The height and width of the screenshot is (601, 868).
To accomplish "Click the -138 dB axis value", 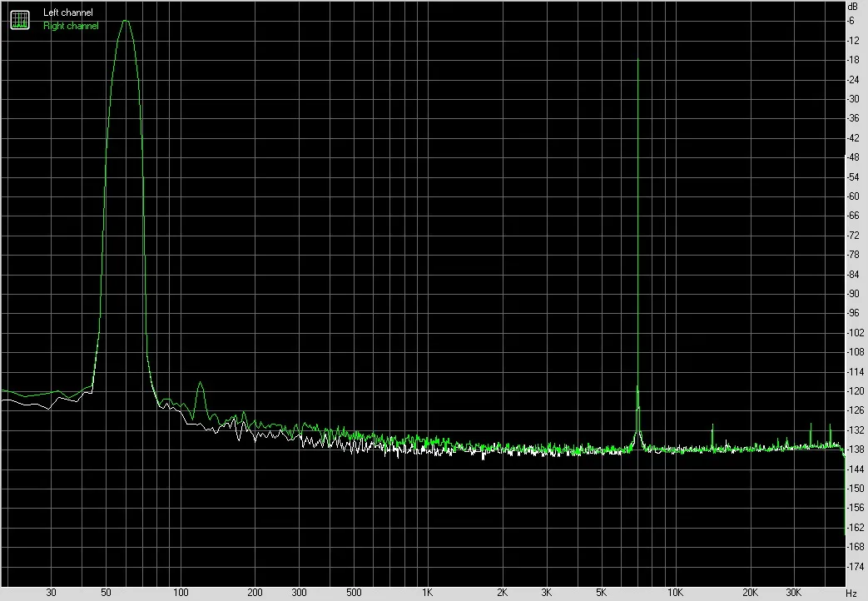I will pos(856,450).
